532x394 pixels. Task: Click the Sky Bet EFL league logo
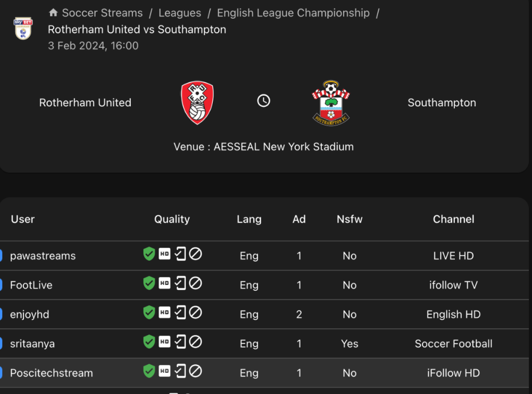tap(23, 29)
